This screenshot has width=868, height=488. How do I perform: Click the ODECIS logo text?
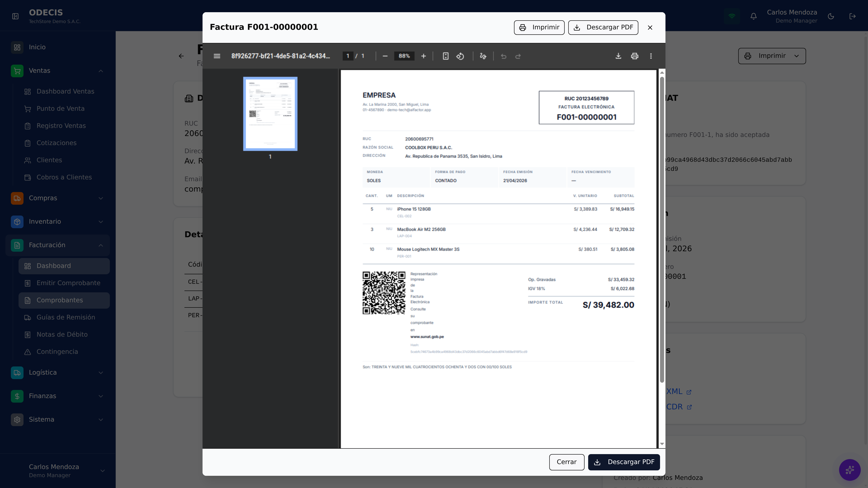[46, 12]
